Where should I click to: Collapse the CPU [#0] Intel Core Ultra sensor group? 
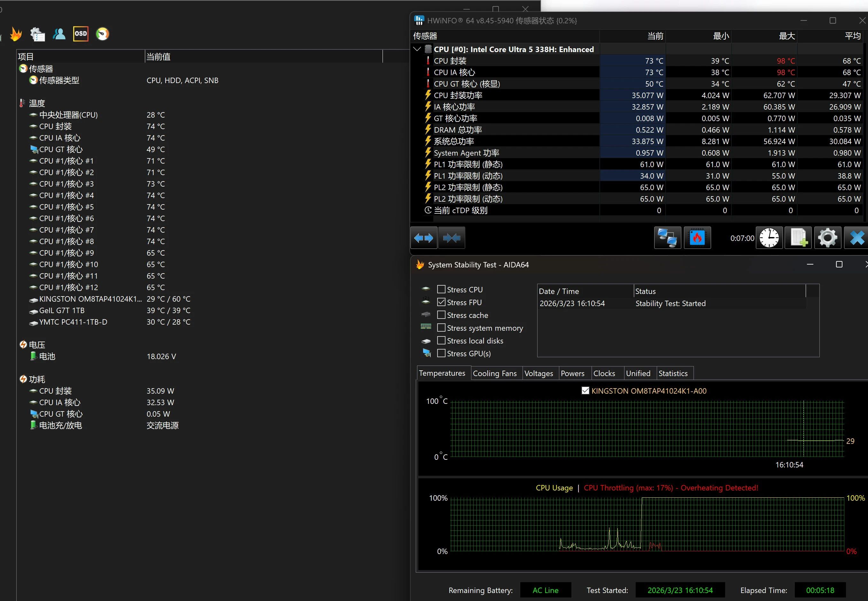417,49
